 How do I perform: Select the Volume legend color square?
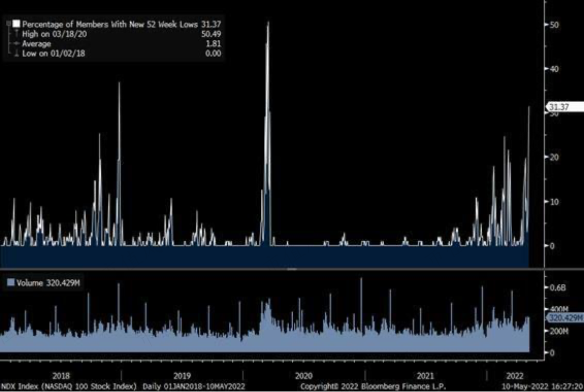click(x=11, y=283)
